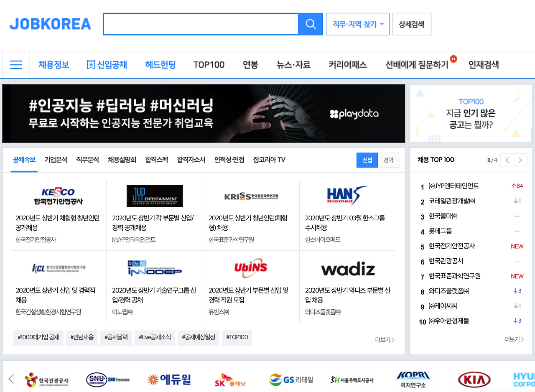Image resolution: width=535 pixels, height=392 pixels.
Task: Click the #공채예상일정 tag
Action: (199, 338)
